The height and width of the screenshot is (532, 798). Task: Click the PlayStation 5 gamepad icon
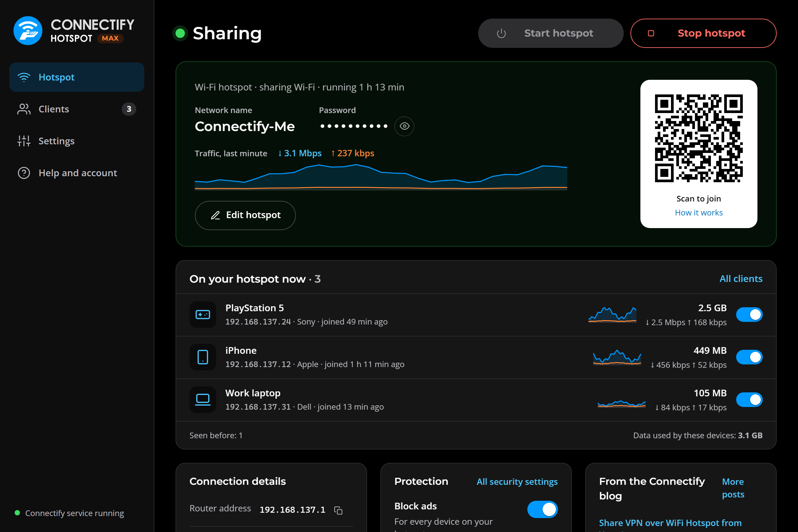[x=203, y=315]
